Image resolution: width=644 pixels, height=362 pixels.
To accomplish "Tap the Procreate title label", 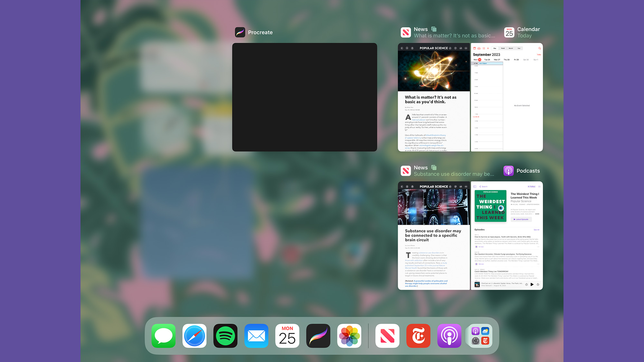I will (260, 32).
